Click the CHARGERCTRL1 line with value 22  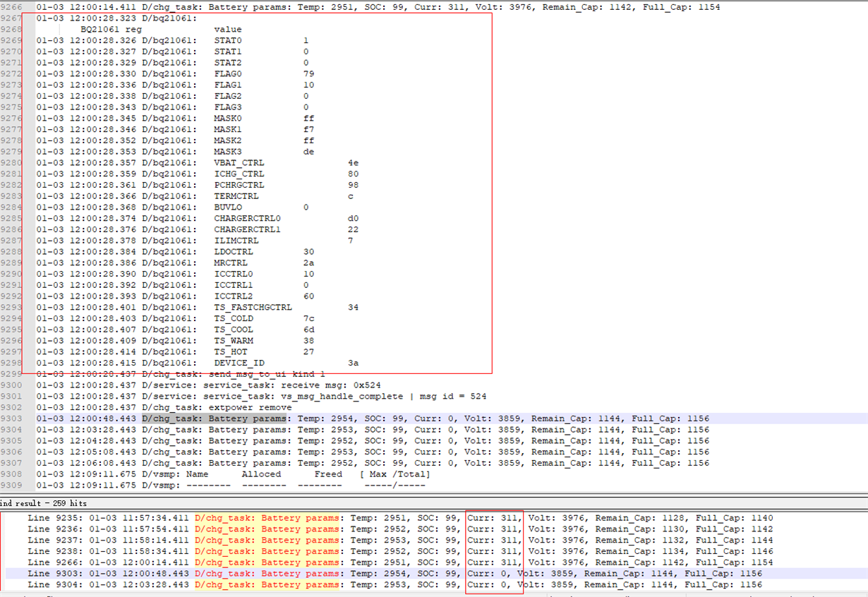tap(198, 229)
